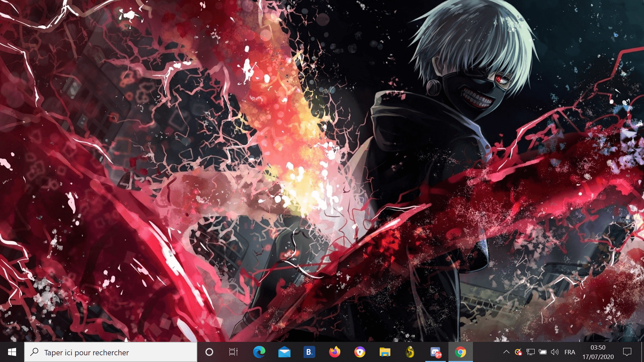Open the Mail app envelope icon

pyautogui.click(x=284, y=352)
